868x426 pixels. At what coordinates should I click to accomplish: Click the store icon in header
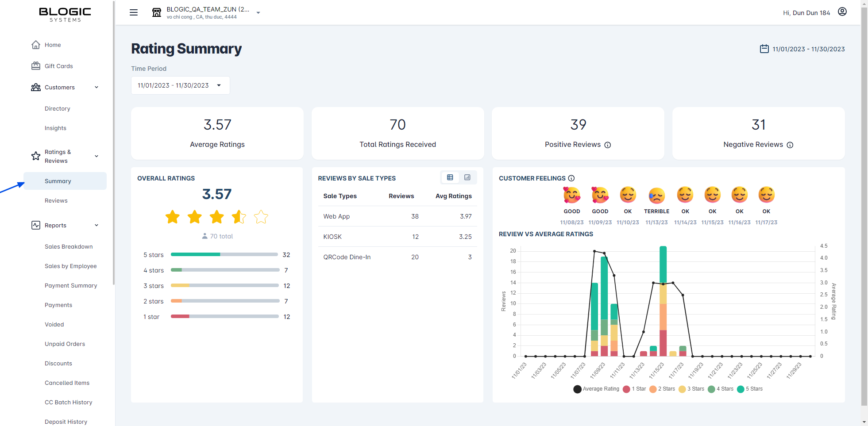click(157, 12)
